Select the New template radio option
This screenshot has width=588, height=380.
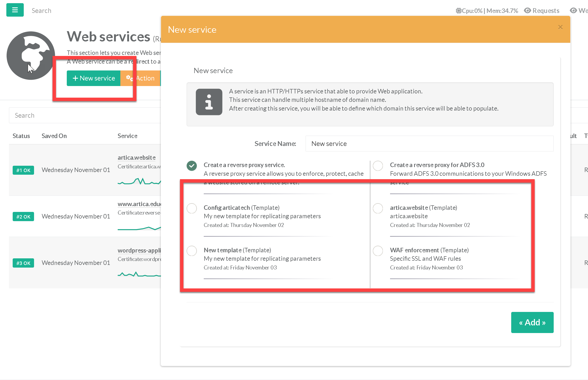[192, 251]
